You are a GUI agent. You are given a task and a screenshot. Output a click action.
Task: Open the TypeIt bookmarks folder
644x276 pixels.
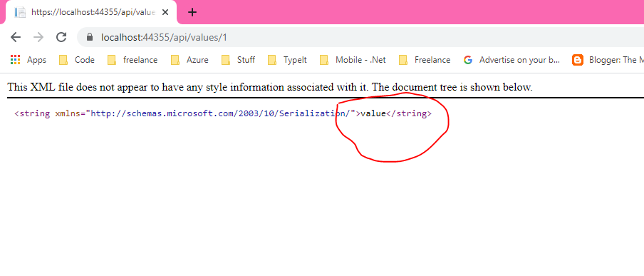(288, 60)
